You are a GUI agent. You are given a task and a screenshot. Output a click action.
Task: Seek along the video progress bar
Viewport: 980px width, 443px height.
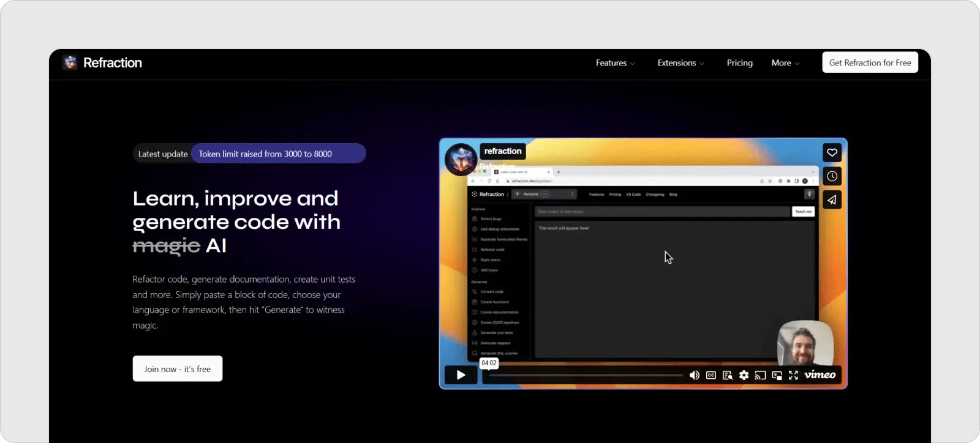tap(585, 375)
